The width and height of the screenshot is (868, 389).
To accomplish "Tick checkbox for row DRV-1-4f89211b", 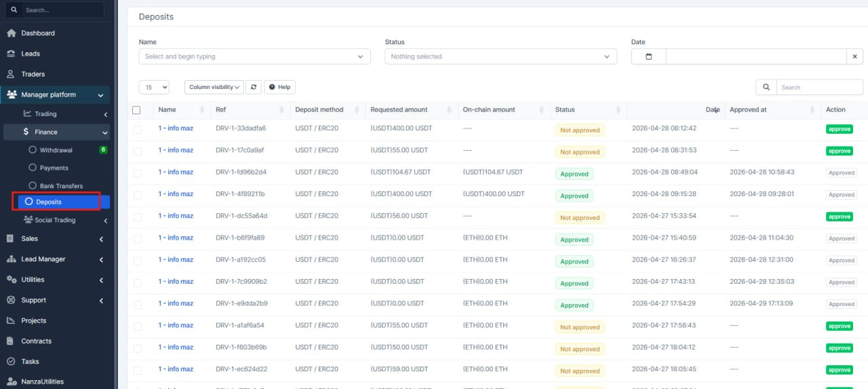I will pos(138,195).
